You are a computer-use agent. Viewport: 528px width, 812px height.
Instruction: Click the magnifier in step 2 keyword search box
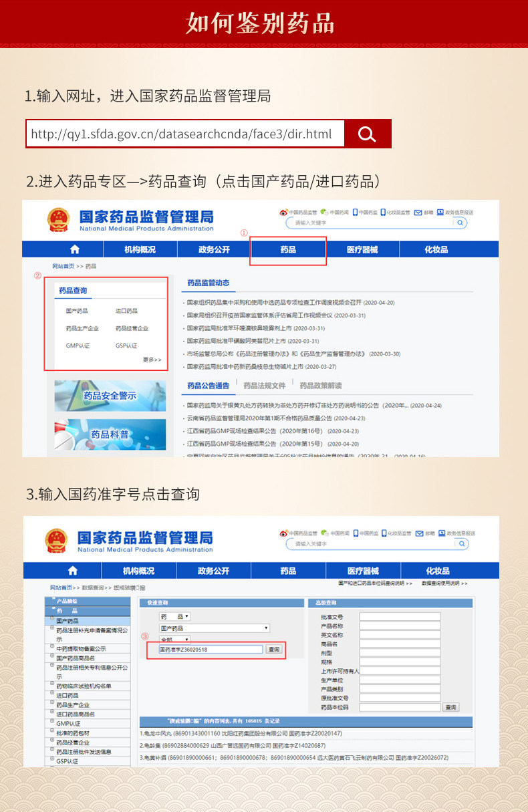tap(460, 223)
